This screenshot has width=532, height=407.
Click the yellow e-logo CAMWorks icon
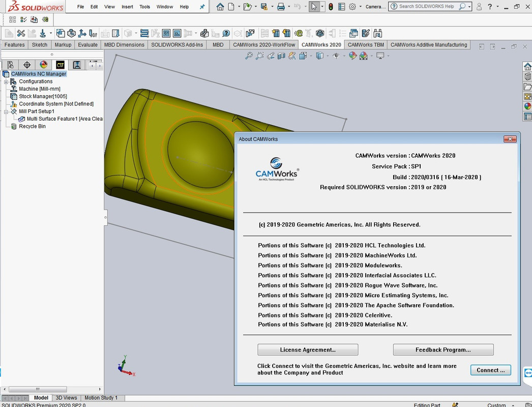click(298, 33)
